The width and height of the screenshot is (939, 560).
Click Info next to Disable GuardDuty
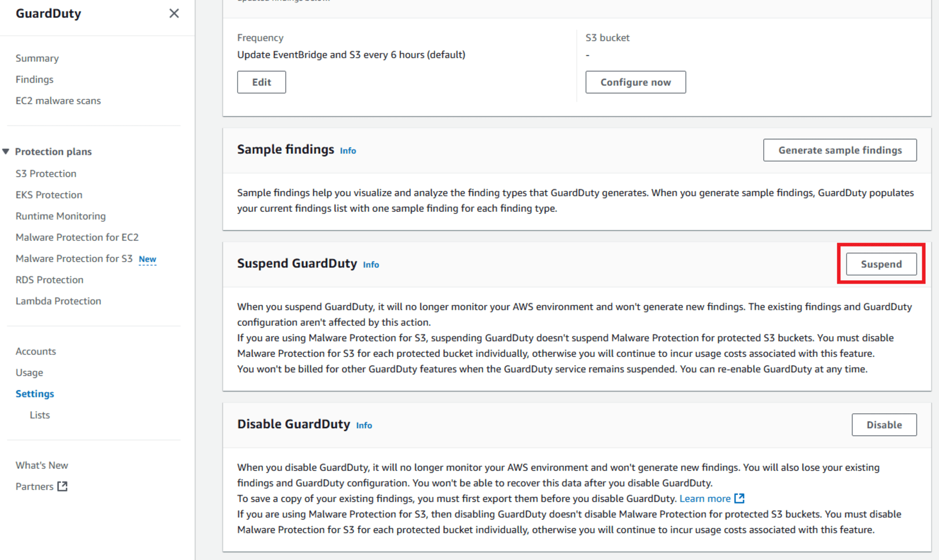[363, 425]
